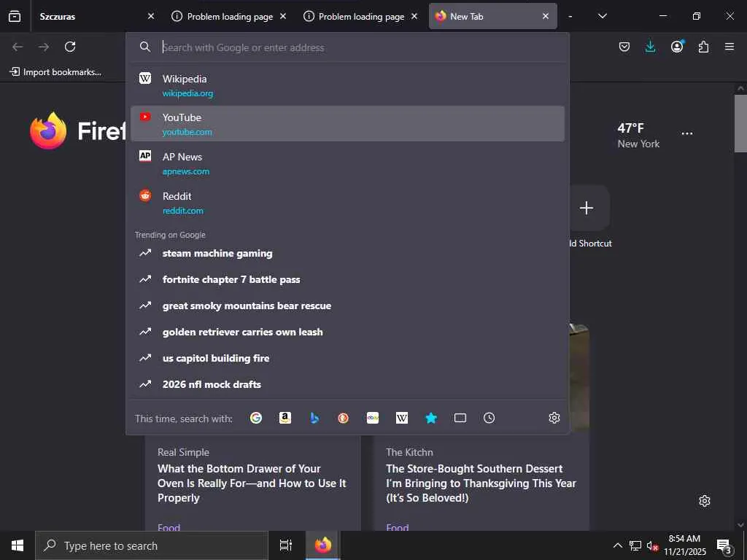Choose 'great smoky mountains bear rescue' suggestion

(347, 306)
